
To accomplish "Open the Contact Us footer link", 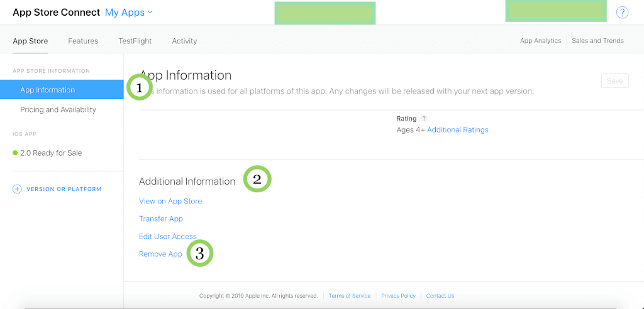I will coord(440,295).
